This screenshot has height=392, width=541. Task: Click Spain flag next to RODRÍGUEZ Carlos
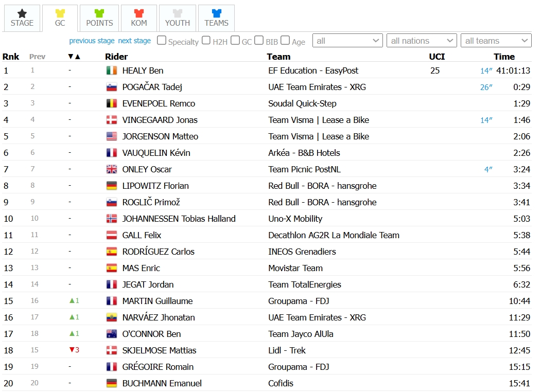[x=112, y=252]
